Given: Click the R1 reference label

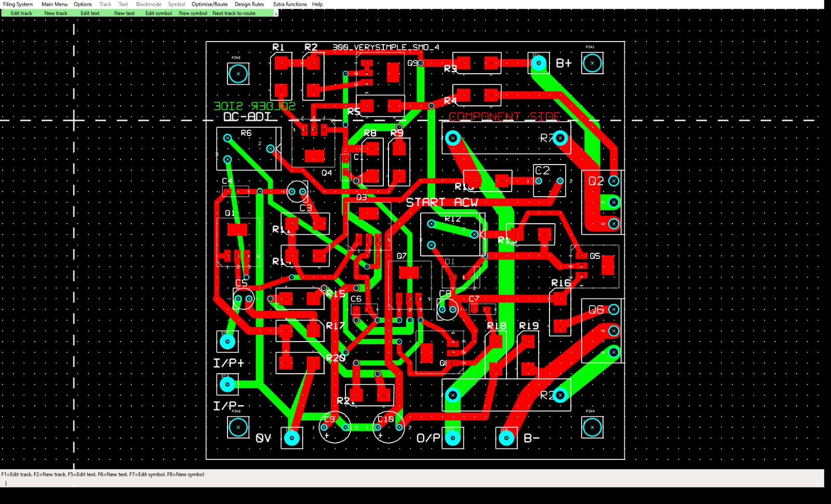Looking at the screenshot, I should pyautogui.click(x=278, y=47).
